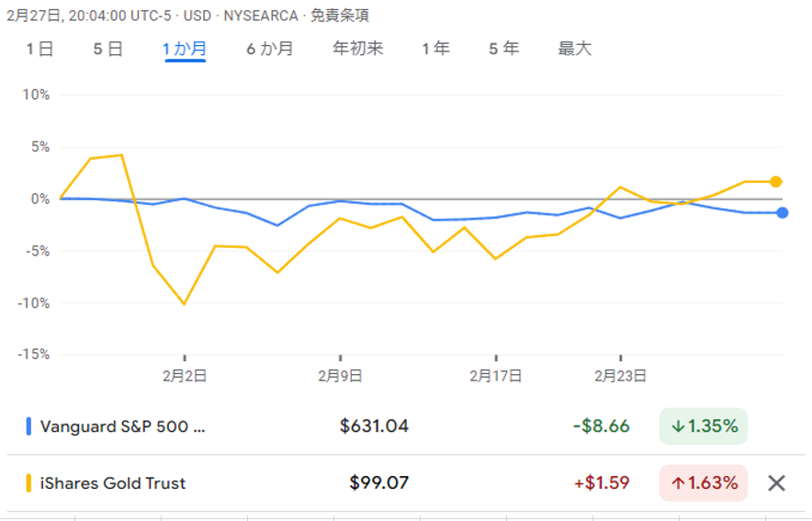Click the Vanguard price $631.04

point(374,426)
